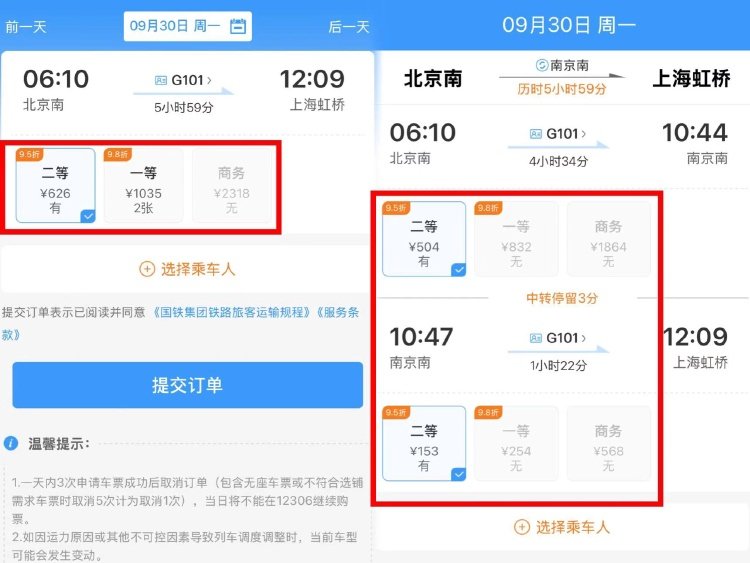Go to 前一天 previous day
750x563 pixels.
click(26, 26)
